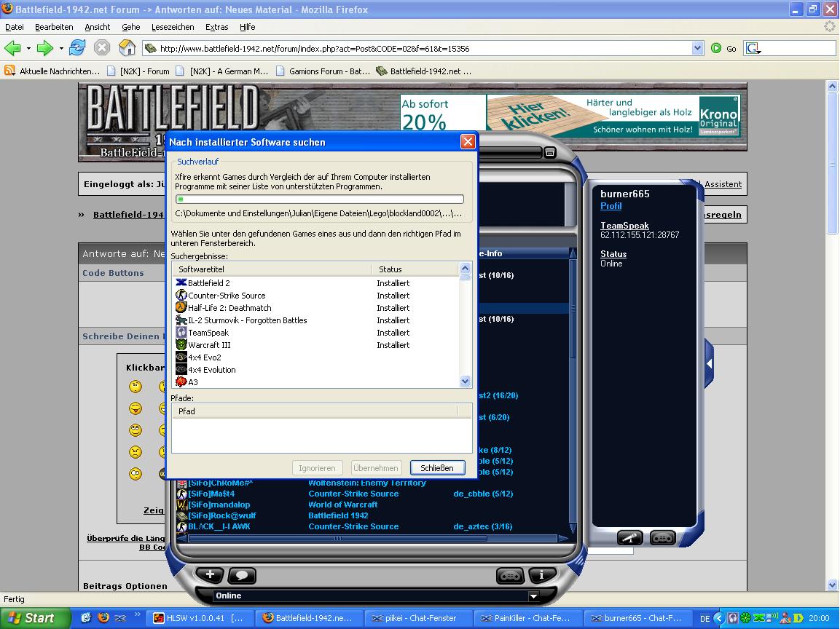Screen dimensions: 840x629
Task: Click the search progress bar
Action: (x=320, y=199)
